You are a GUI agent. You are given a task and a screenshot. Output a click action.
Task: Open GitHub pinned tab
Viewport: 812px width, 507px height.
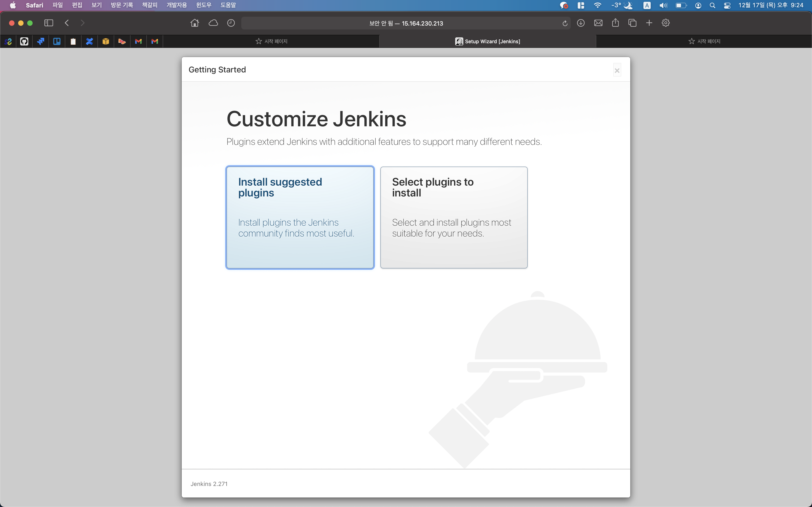click(x=24, y=41)
